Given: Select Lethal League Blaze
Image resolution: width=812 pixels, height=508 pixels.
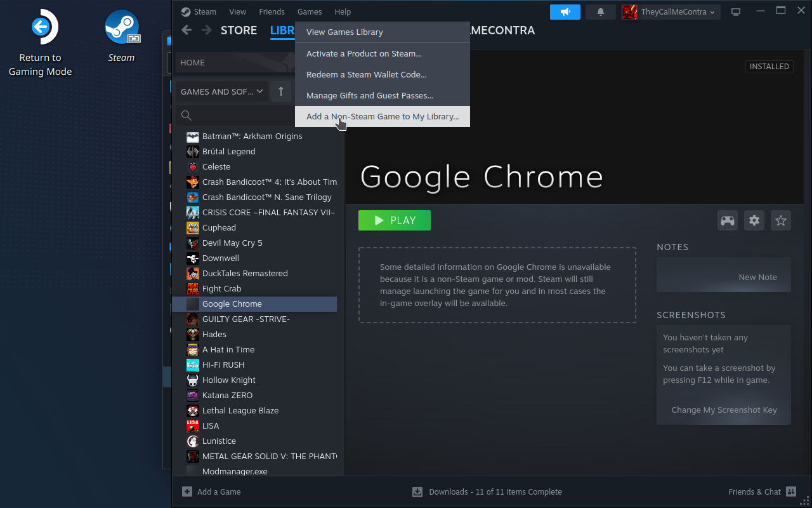Looking at the screenshot, I should (254, 410).
